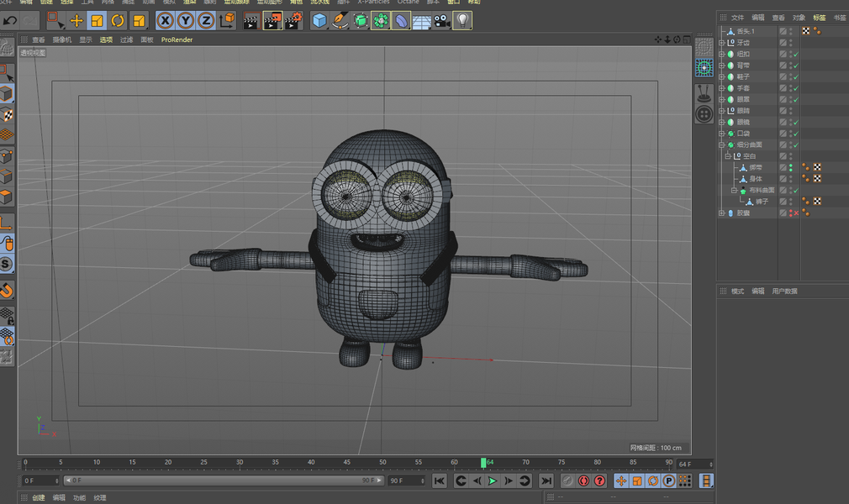849x504 pixels.
Task: Click the red record keyframe button
Action: 583,480
